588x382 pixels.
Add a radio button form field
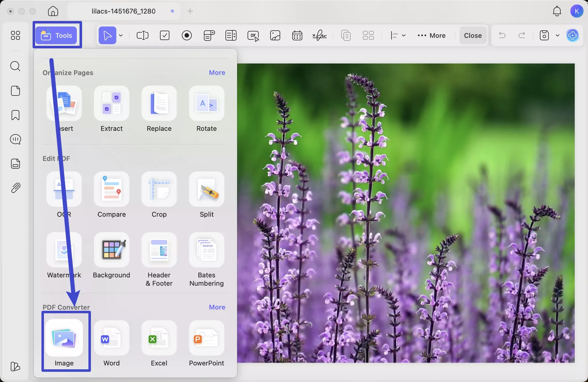pos(187,35)
